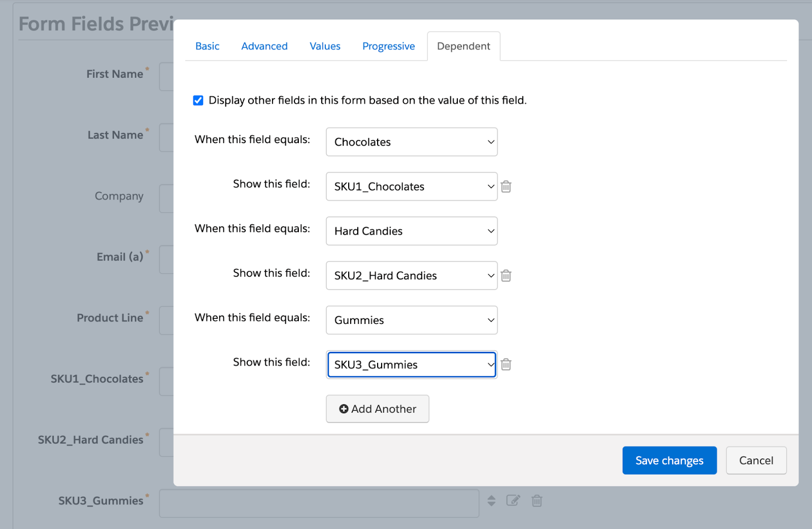This screenshot has height=529, width=812.
Task: Go to the Progressive tab
Action: (388, 46)
